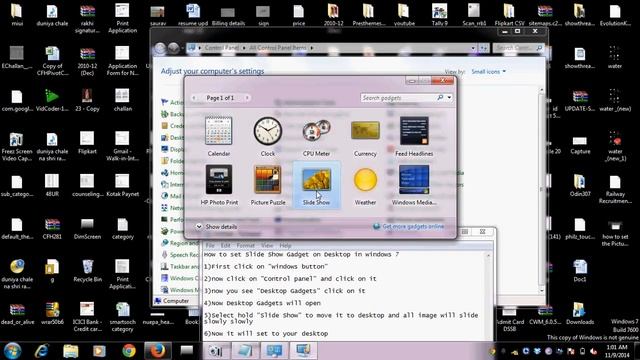Open Windows Explorer from taskbar
640x360 pixels.
tap(71, 351)
